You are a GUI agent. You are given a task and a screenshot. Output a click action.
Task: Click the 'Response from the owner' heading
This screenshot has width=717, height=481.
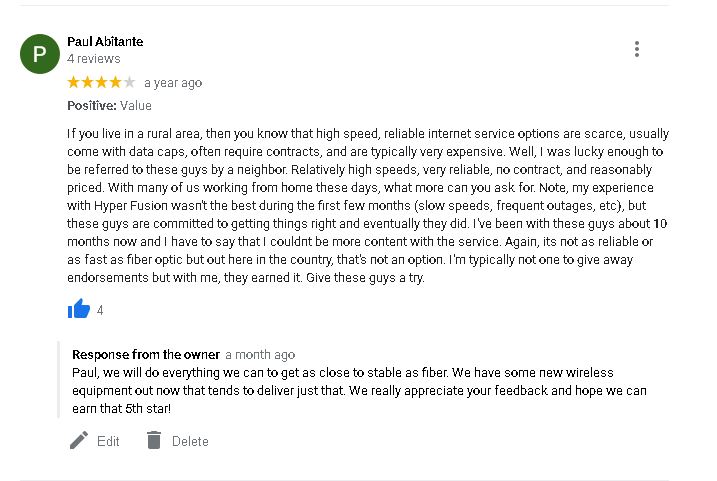click(x=146, y=355)
